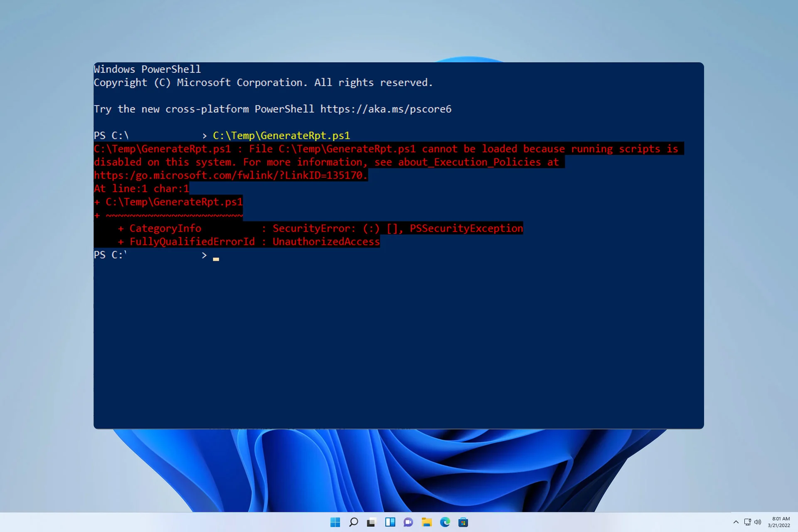Open the clock and calendar flyout

tap(781, 522)
